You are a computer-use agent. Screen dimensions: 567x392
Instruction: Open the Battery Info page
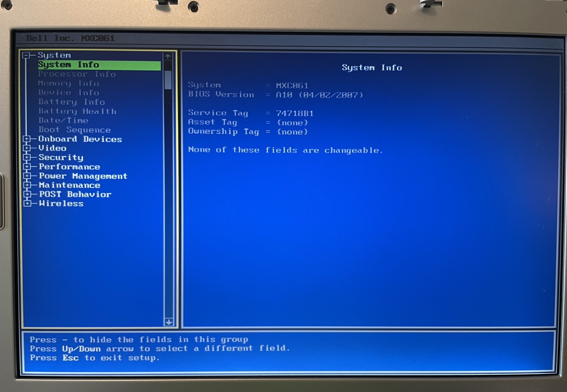point(72,102)
